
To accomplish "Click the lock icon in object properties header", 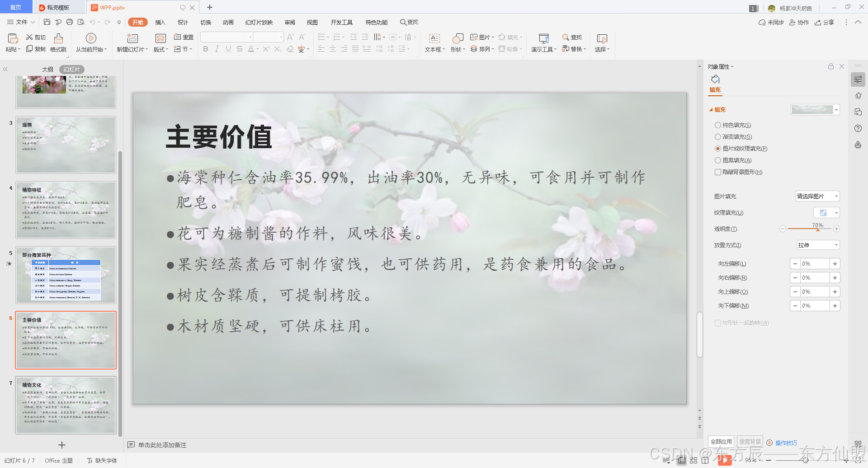I will point(831,66).
